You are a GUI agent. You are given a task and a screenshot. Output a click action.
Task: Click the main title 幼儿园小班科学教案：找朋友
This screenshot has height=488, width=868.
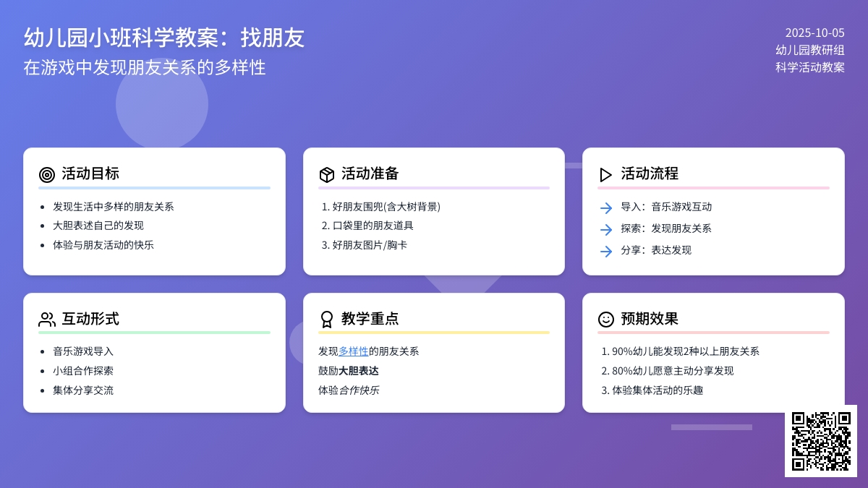(164, 38)
